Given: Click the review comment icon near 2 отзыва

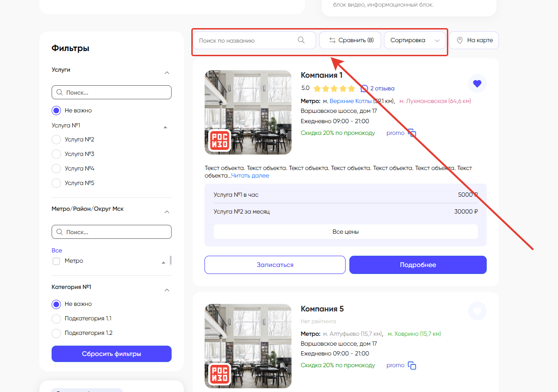Looking at the screenshot, I should tap(364, 88).
